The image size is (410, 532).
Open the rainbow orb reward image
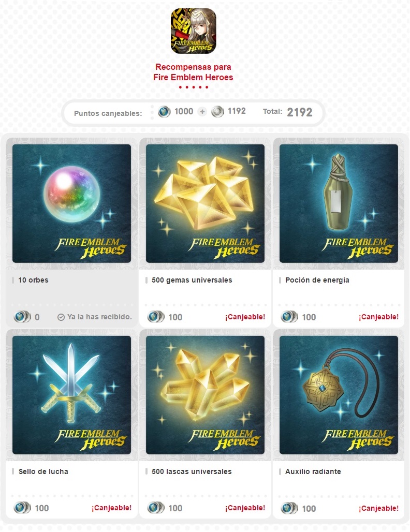71,203
